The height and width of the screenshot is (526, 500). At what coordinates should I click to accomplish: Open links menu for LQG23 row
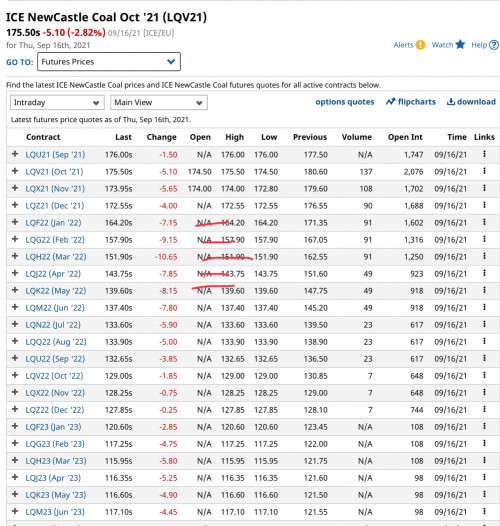[x=484, y=443]
